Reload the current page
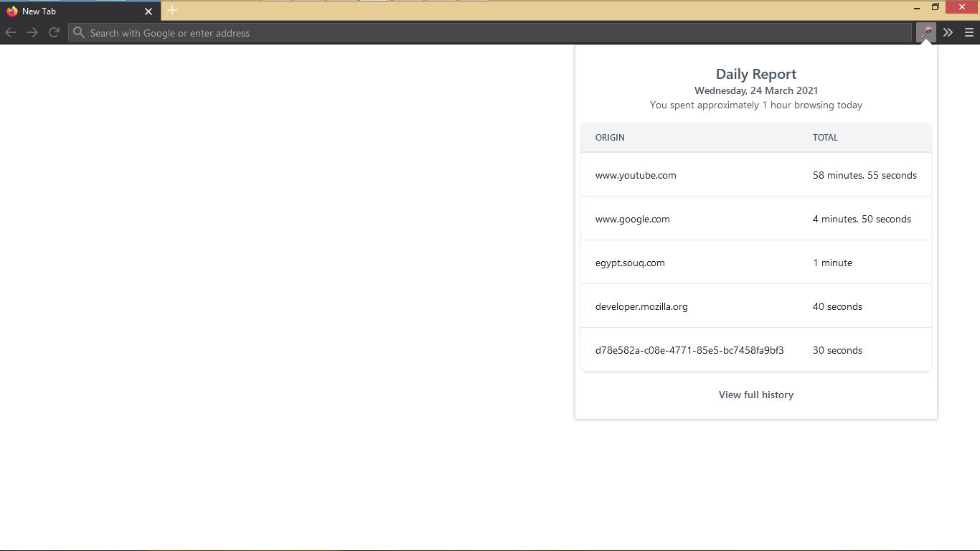 click(x=54, y=32)
